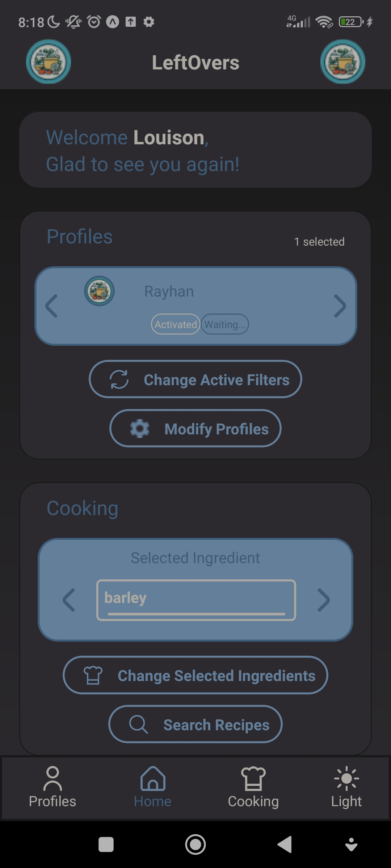
Task: Click the magnifier icon in Search Recipes
Action: [138, 724]
